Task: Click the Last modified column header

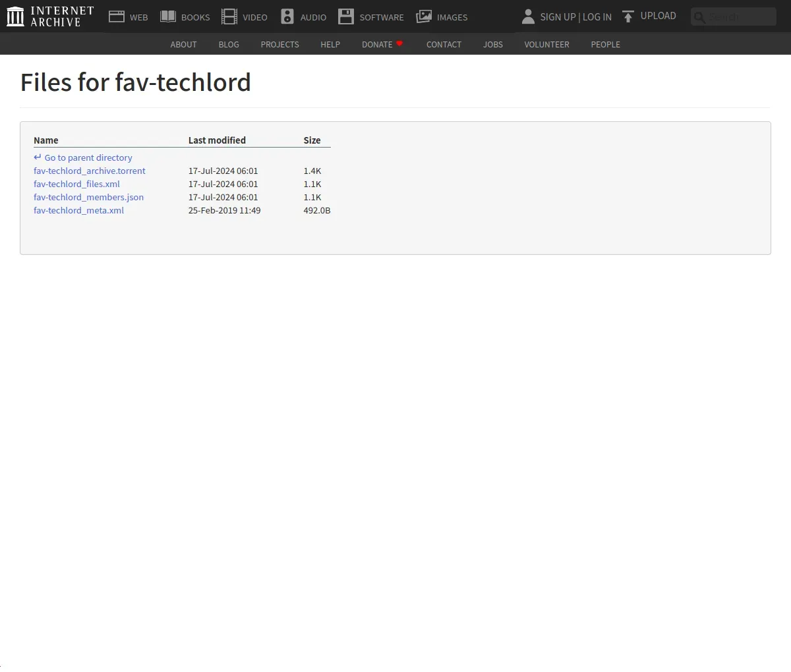Action: pyautogui.click(x=217, y=140)
